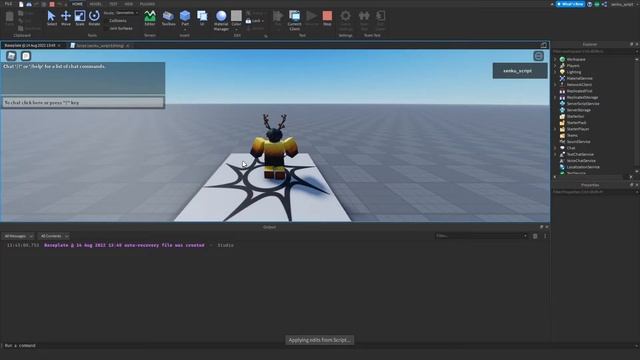Click the Current Client view switch

(x=294, y=20)
